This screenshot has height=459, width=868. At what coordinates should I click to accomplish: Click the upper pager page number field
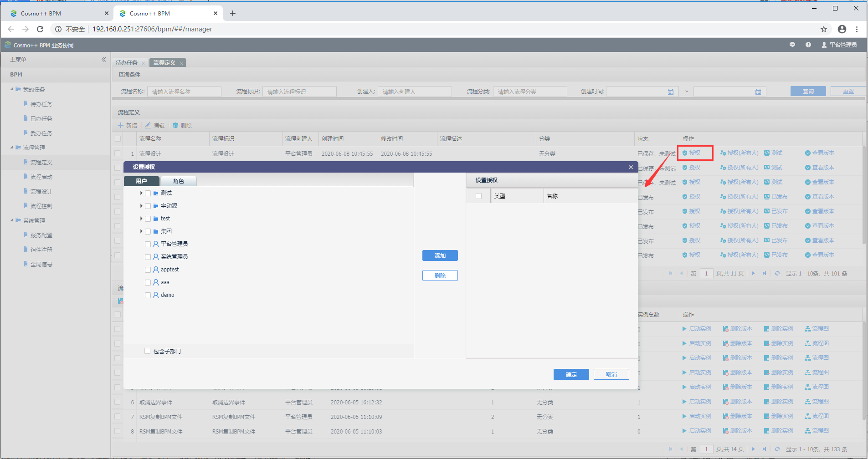[x=706, y=273]
